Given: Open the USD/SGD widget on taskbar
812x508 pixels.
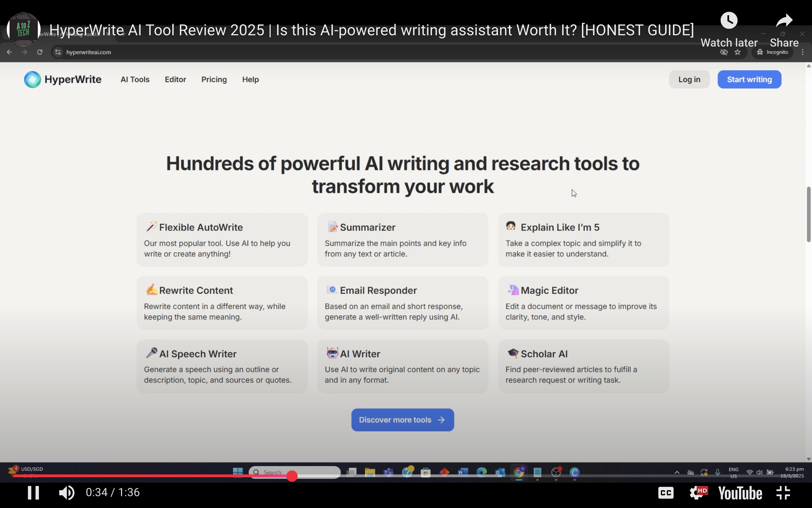Looking at the screenshot, I should point(26,471).
